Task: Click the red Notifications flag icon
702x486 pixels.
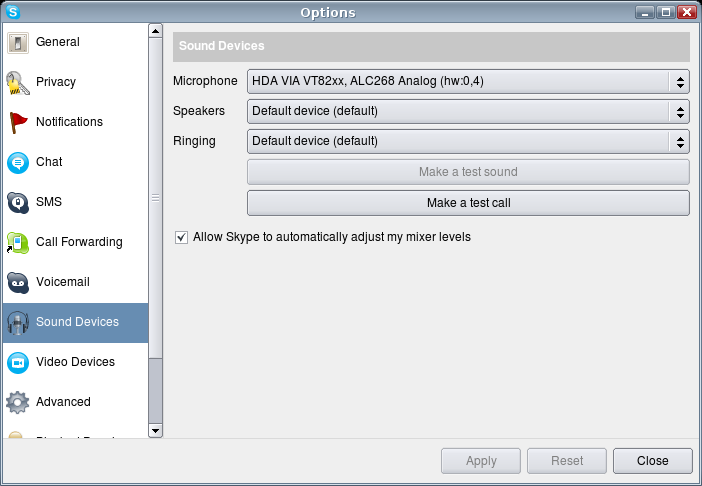Action: pos(18,123)
